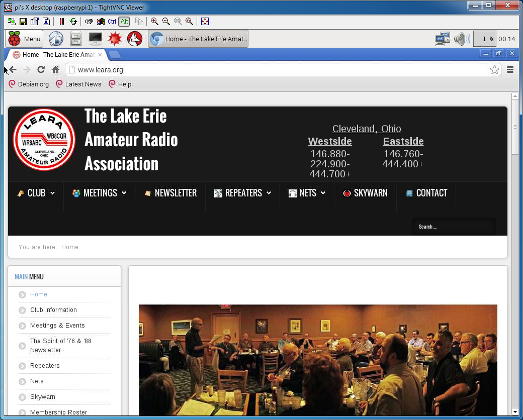Click the TightVNC Transfer Files icon

(x=139, y=22)
